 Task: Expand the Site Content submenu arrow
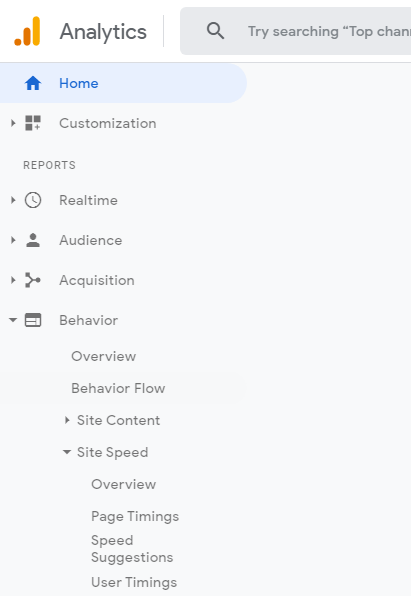click(x=67, y=420)
